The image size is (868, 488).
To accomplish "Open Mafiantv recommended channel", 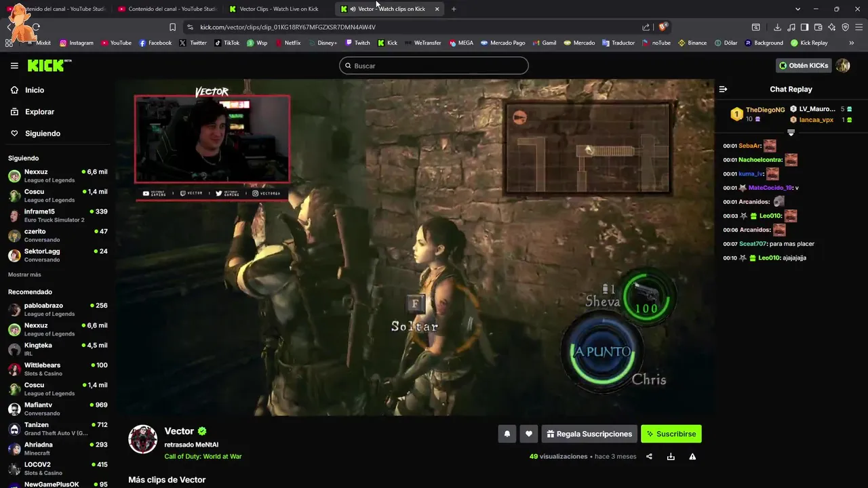I will [58, 409].
